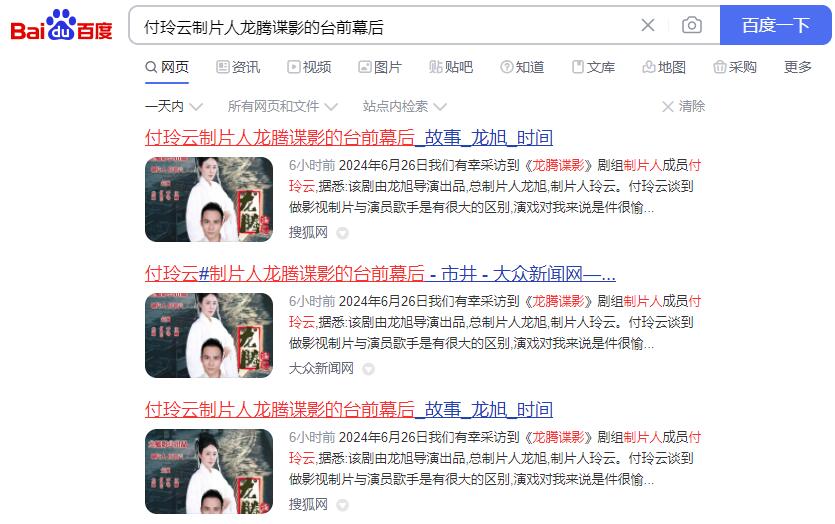Viewport: 835px width, 524px height.
Task: Switch to the 视频 tab
Action: coord(309,67)
